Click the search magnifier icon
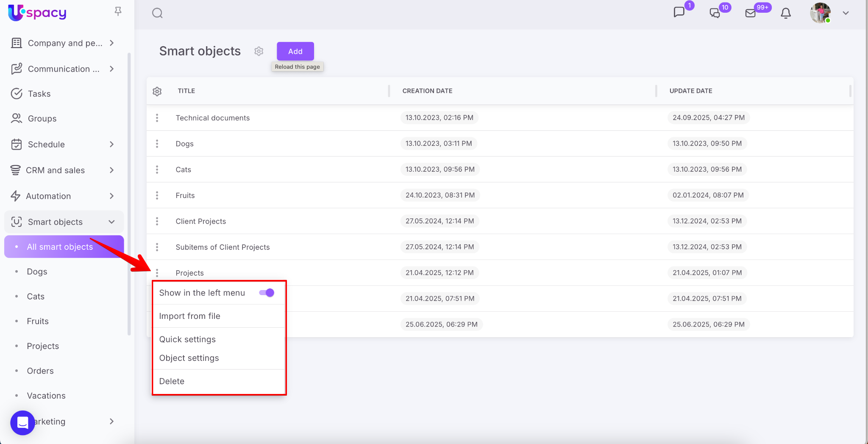Viewport: 868px width, 444px height. pyautogui.click(x=157, y=13)
